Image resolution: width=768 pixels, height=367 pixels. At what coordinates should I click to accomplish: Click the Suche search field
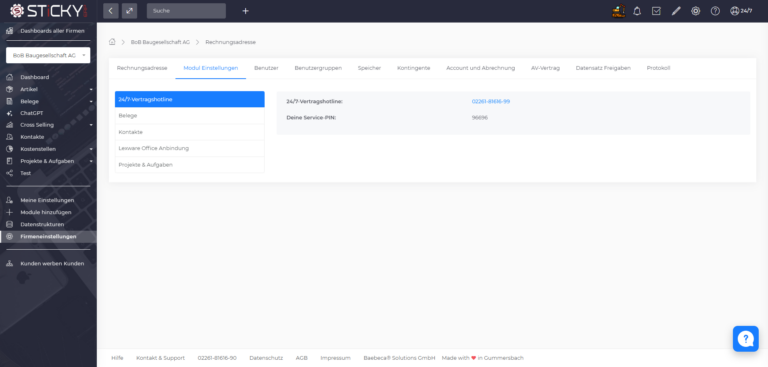[186, 11]
